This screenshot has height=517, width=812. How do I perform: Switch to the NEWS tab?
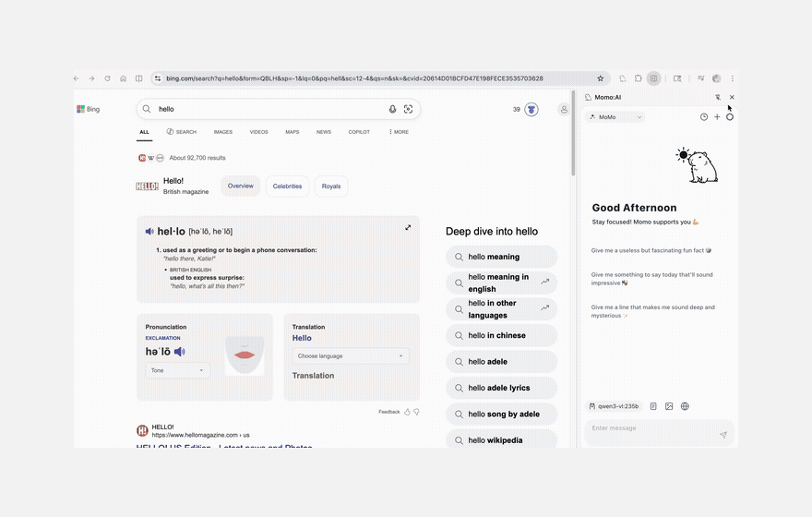[324, 132]
